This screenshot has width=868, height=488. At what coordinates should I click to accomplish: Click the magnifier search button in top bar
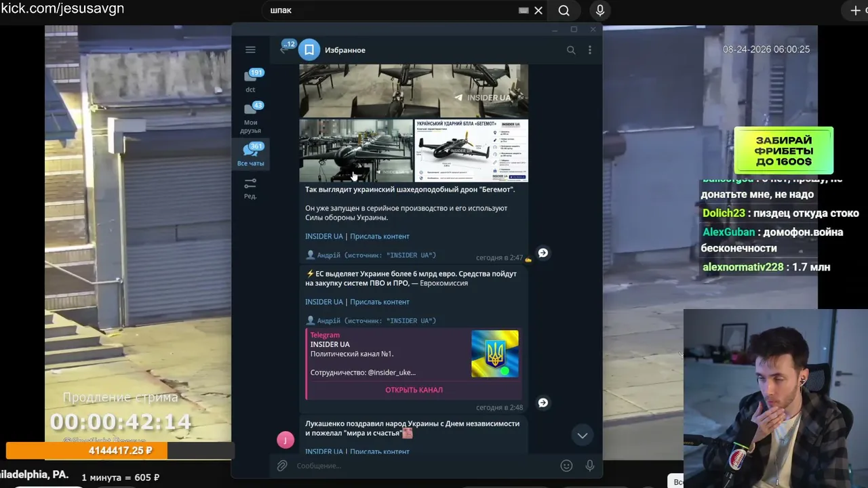click(x=564, y=10)
